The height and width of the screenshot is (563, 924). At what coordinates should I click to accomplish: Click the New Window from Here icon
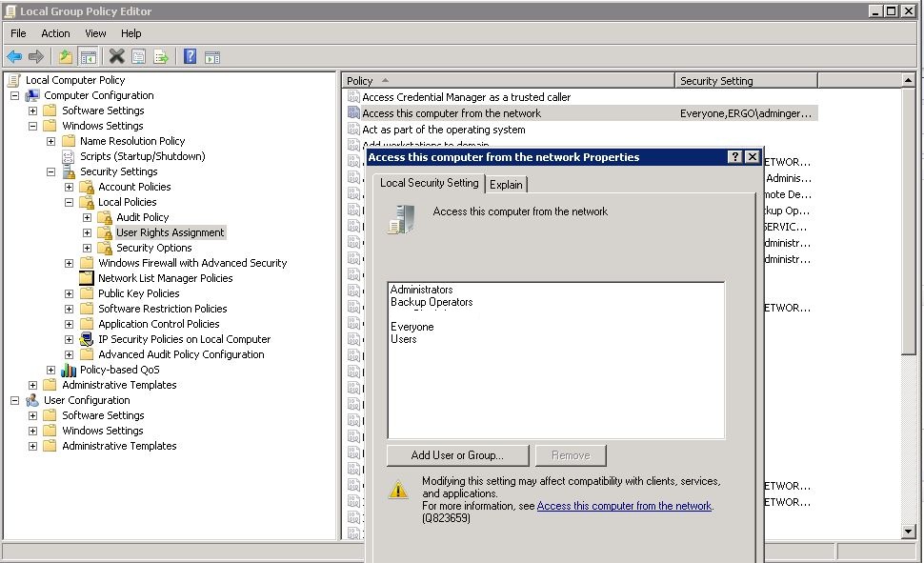pyautogui.click(x=212, y=57)
